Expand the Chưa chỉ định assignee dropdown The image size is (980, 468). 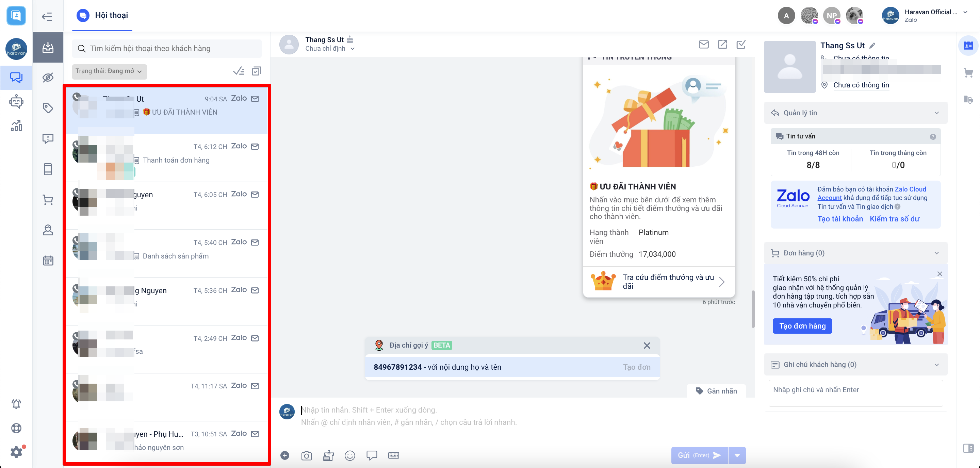tap(330, 49)
